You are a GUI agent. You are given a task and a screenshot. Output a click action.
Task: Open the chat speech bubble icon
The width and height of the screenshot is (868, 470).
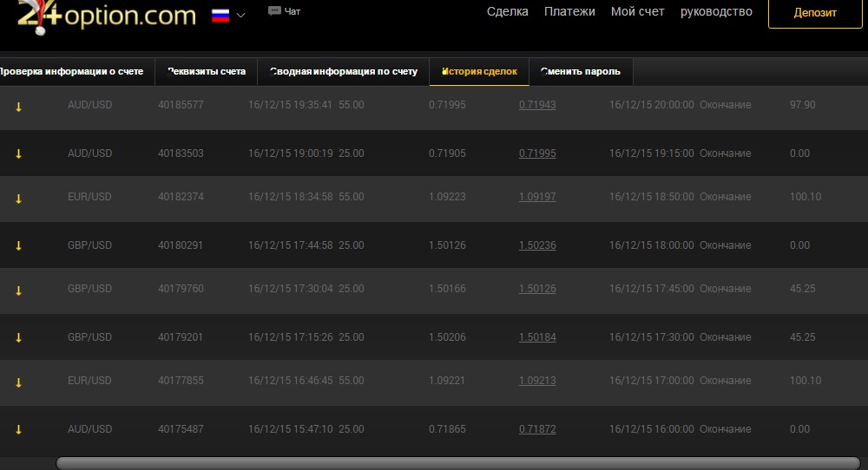tap(274, 12)
